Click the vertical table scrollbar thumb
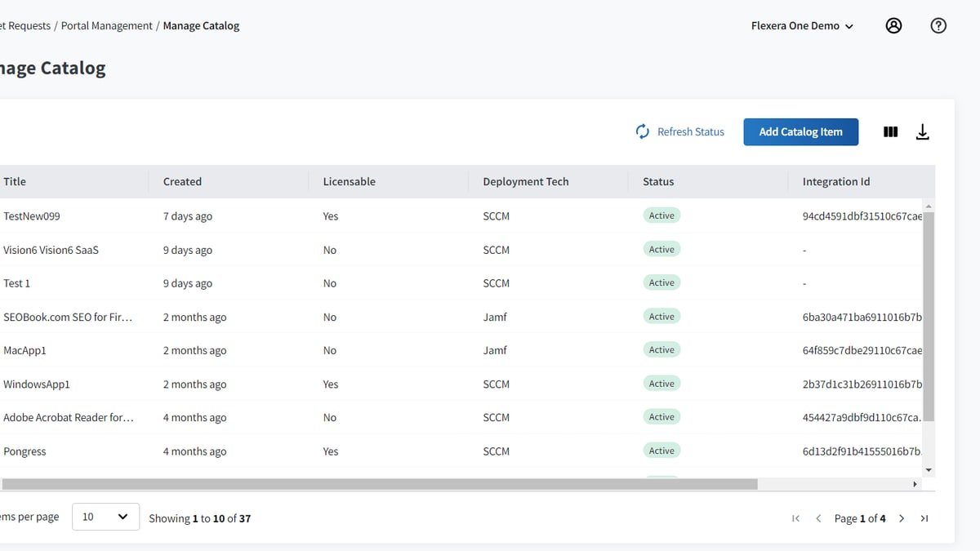This screenshot has height=551, width=980. coord(929,316)
